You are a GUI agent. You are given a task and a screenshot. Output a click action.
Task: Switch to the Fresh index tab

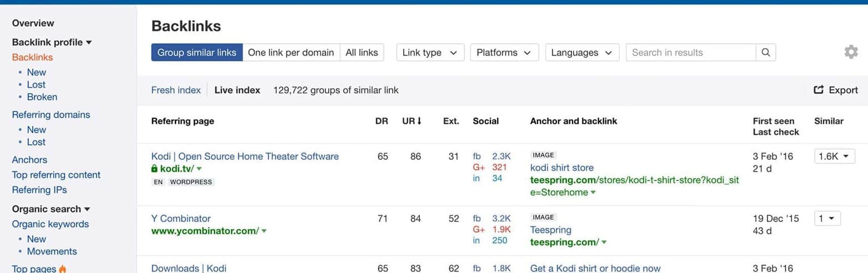(x=176, y=90)
